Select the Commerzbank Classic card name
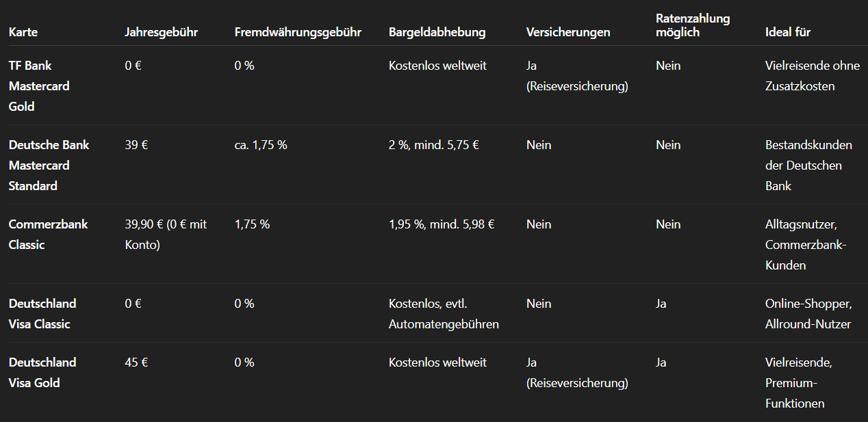This screenshot has width=868, height=422. coord(48,235)
